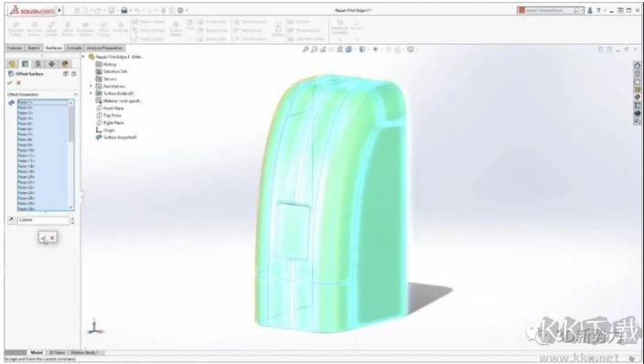
Task: Select History in the feature tree
Action: click(110, 64)
